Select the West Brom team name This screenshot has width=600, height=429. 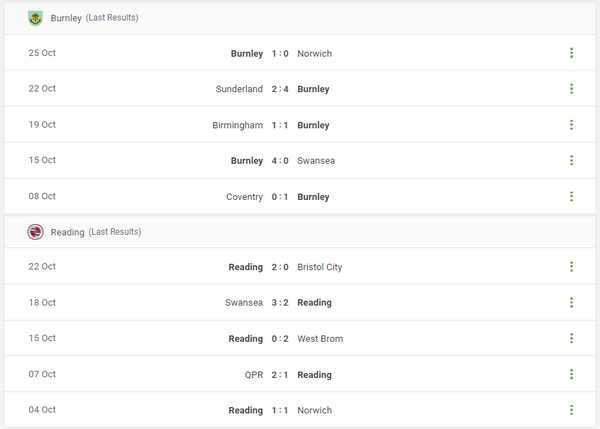(x=320, y=339)
